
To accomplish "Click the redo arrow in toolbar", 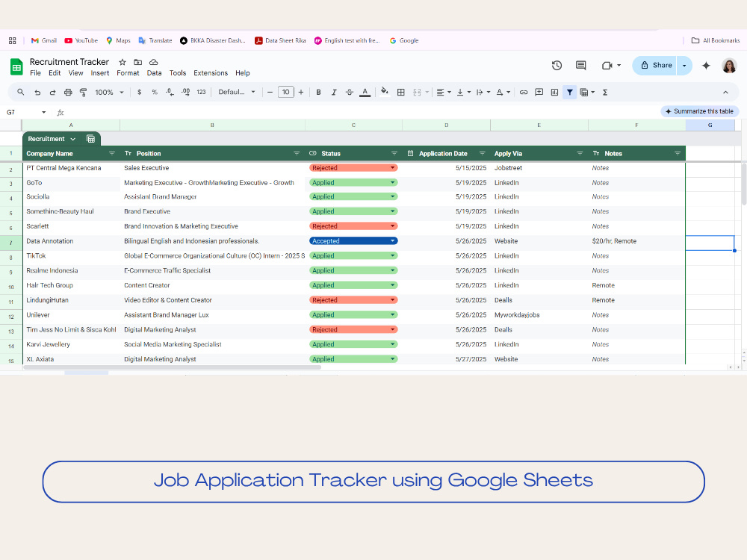I will 52,93.
